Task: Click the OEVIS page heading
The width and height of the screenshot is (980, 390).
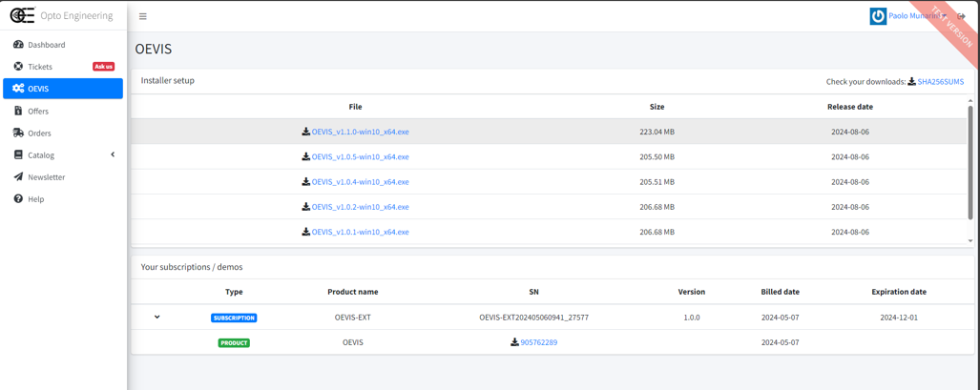Action: [153, 50]
